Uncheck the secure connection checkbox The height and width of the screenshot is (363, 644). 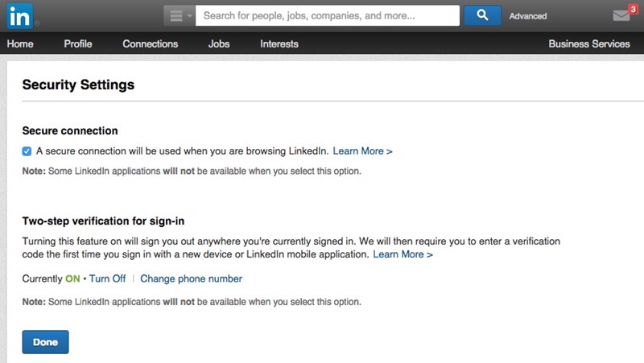click(x=27, y=151)
